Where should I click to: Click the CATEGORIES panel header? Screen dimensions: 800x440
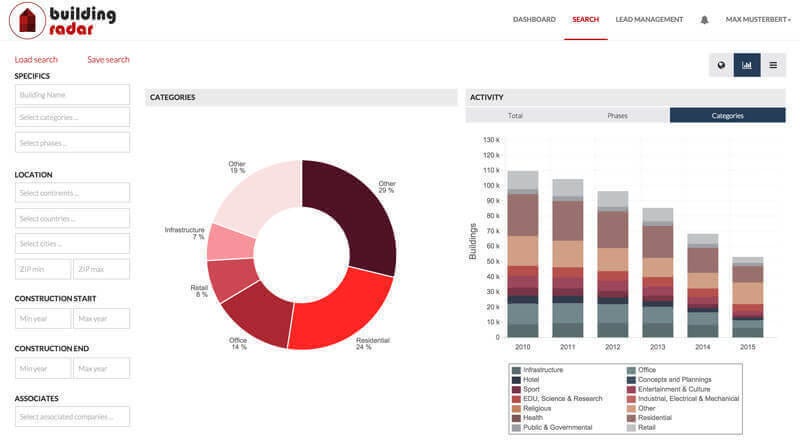coord(301,97)
